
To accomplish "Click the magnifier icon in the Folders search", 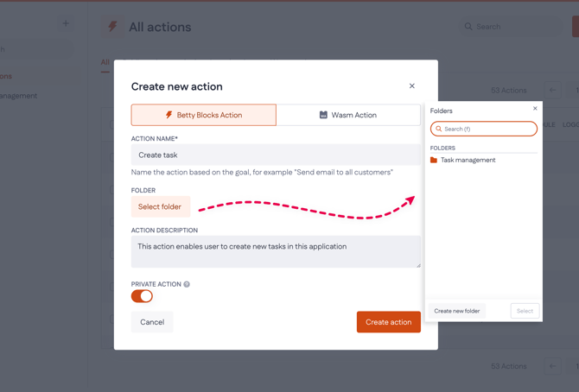I will (439, 129).
